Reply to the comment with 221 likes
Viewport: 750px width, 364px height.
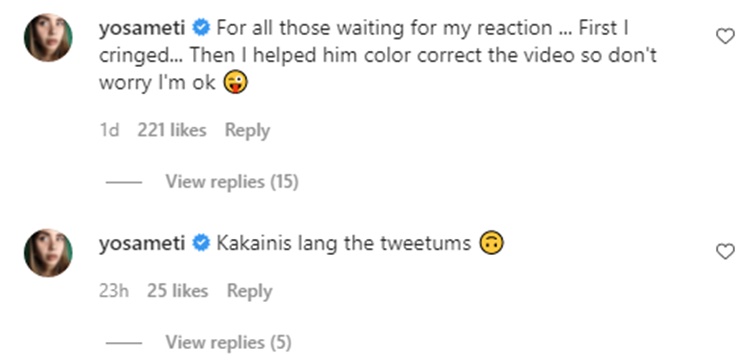[x=247, y=131]
